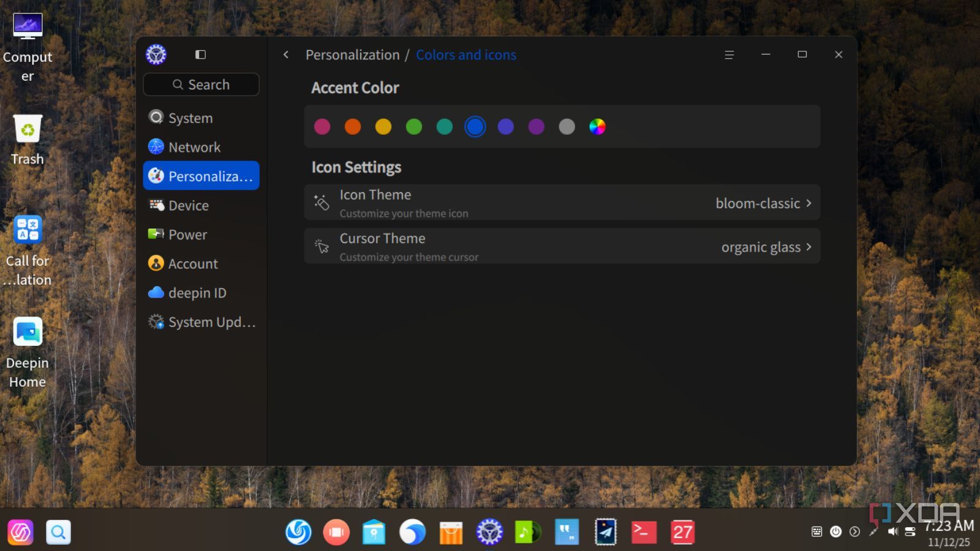The image size is (980, 551).
Task: Open Device settings in sidebar
Action: click(201, 205)
